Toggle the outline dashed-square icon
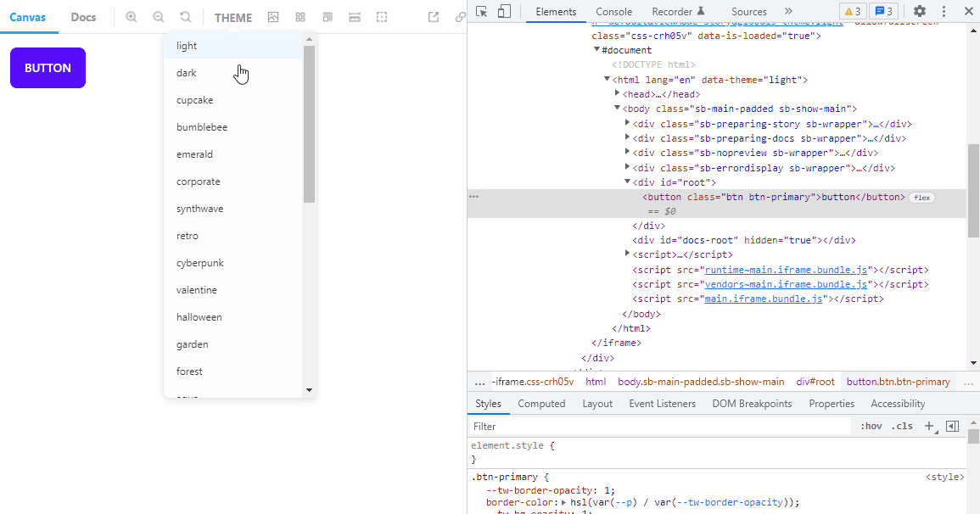This screenshot has width=980, height=514. (382, 18)
